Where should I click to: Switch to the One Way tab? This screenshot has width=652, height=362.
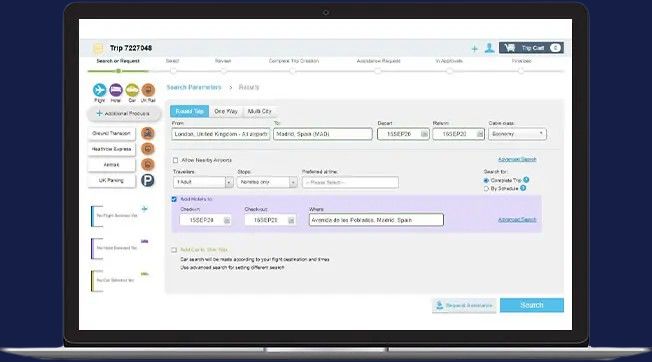(226, 111)
